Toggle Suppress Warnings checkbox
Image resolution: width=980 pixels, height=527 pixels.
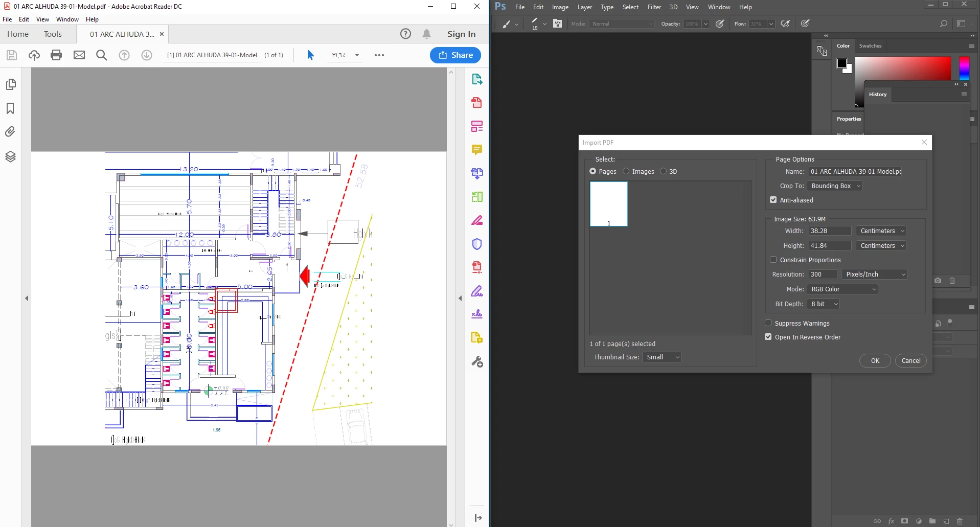click(768, 323)
